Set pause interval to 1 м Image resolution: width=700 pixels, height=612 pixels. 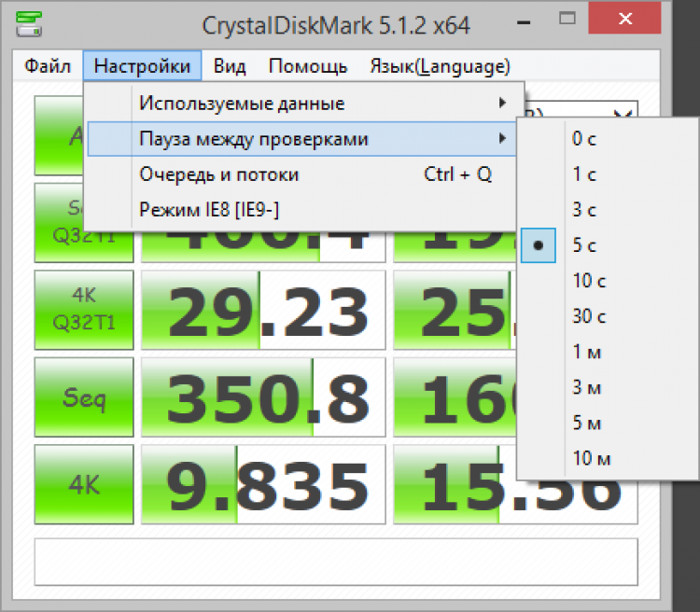click(x=609, y=352)
